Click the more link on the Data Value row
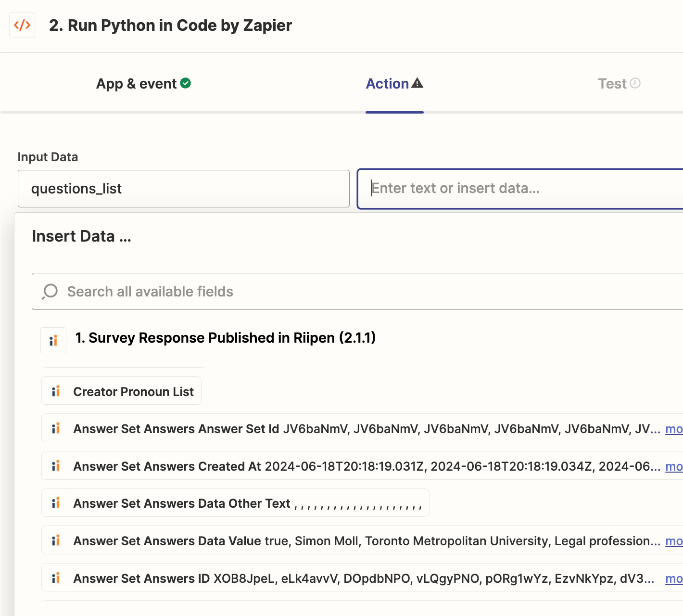 [x=674, y=541]
